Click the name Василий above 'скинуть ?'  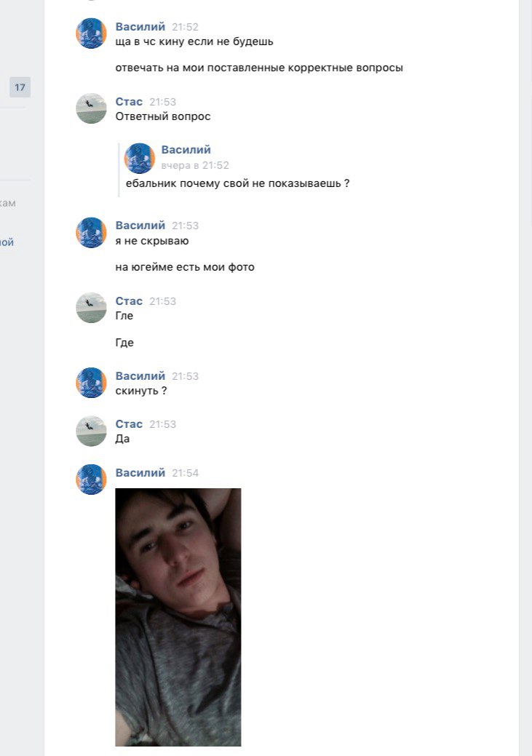coord(140,375)
